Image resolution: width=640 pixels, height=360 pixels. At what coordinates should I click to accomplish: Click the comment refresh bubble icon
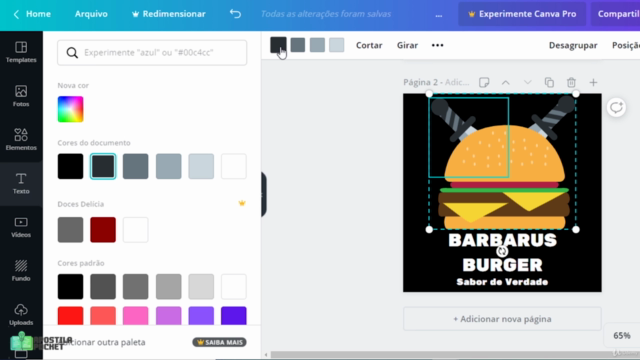(616, 107)
